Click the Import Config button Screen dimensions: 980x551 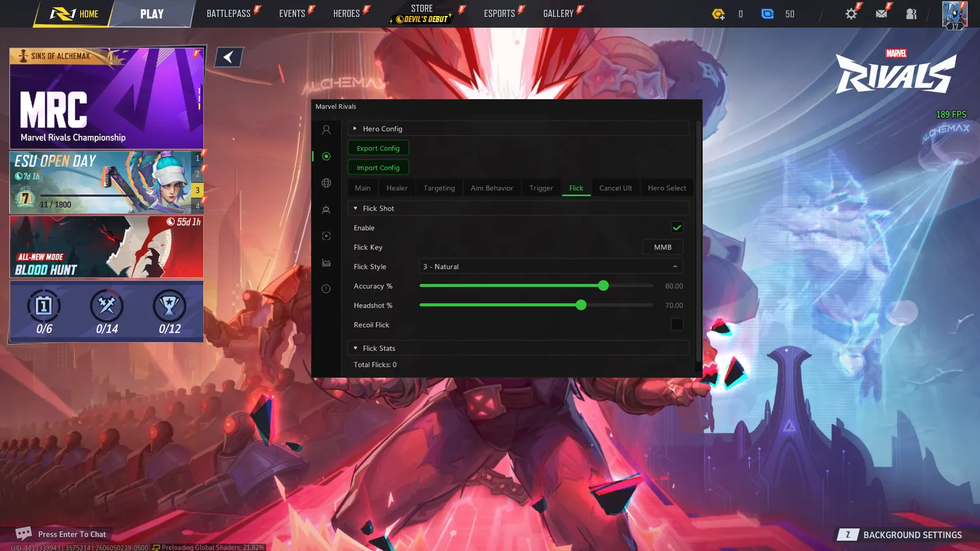point(378,168)
